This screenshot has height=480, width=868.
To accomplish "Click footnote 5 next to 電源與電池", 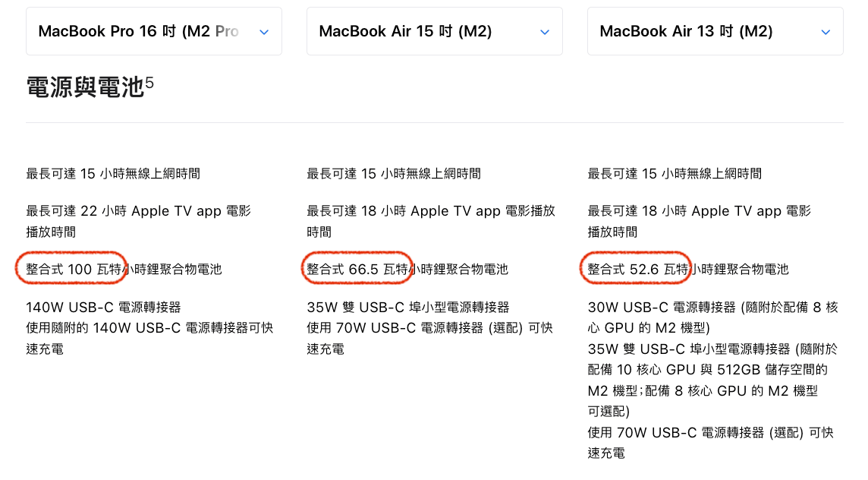I will coord(149,82).
